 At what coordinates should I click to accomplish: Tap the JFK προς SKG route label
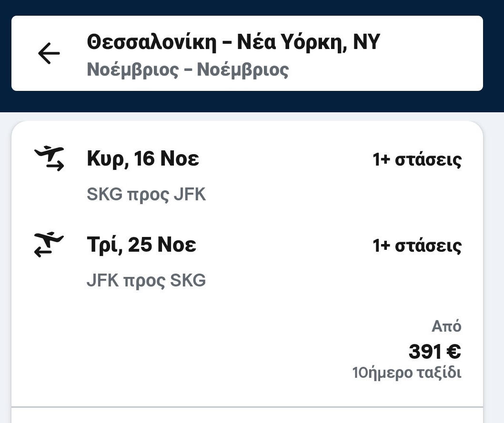click(x=146, y=281)
